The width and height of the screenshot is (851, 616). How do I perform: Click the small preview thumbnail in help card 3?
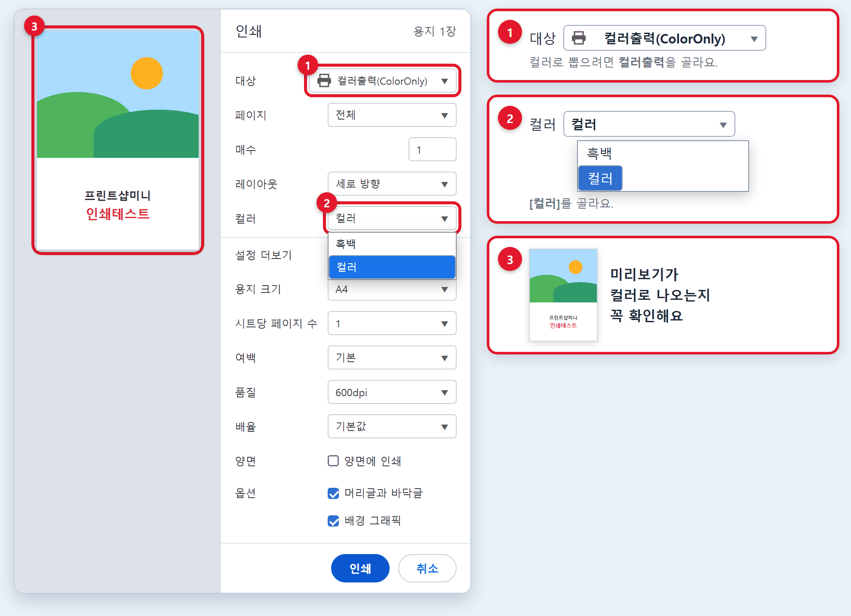[x=563, y=295]
